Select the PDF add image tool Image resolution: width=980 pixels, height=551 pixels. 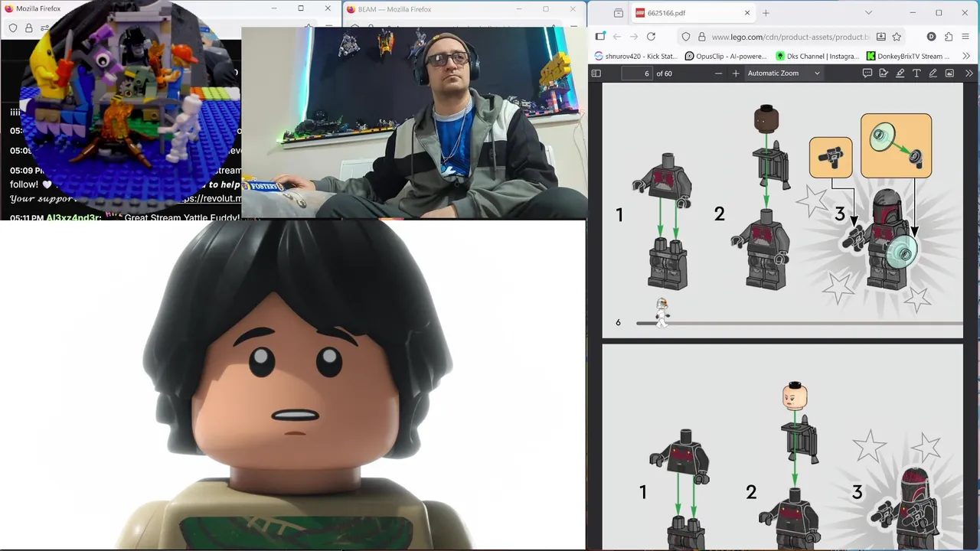pos(949,73)
